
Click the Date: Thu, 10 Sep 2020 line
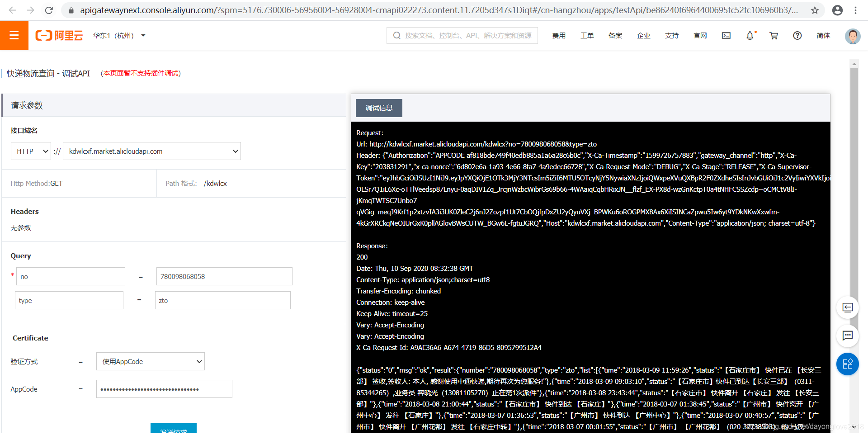tap(415, 268)
